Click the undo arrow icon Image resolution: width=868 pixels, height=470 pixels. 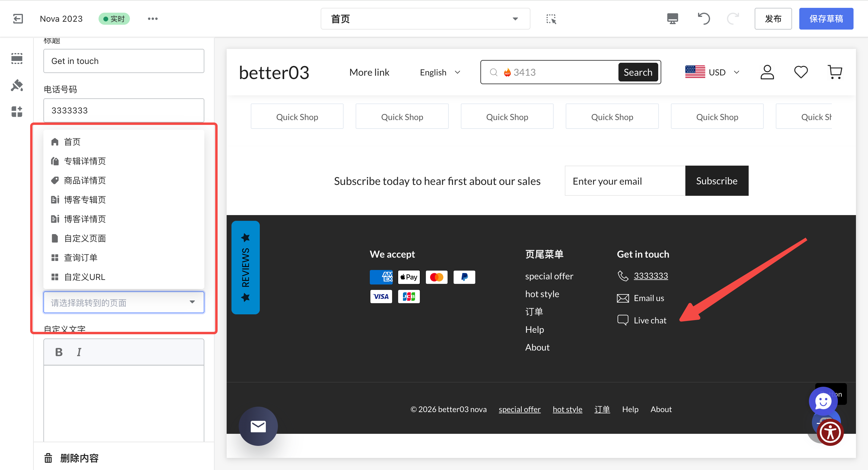pos(703,18)
